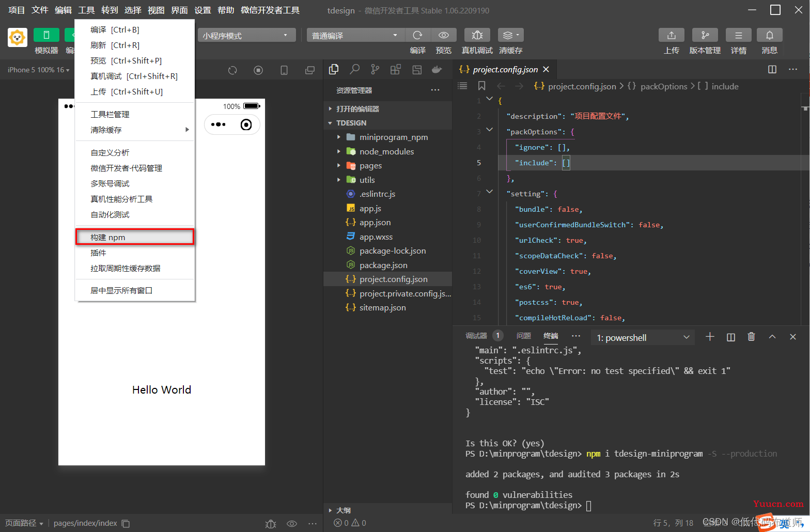
Task: Click the packOptions breadcrumb segment
Action: pyautogui.click(x=664, y=86)
